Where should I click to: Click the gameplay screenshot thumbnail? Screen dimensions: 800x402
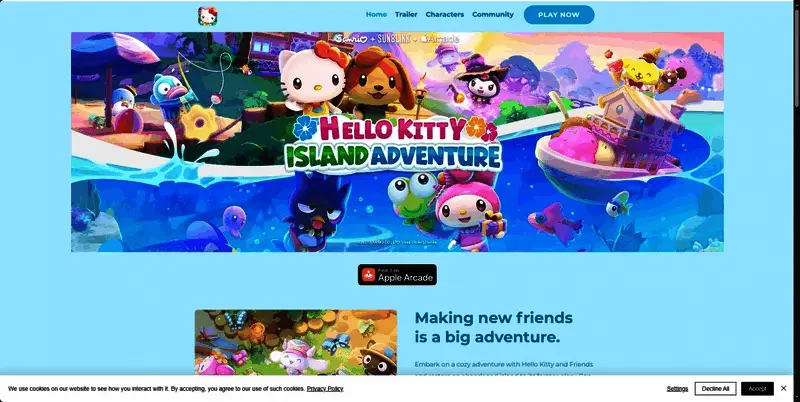point(295,342)
